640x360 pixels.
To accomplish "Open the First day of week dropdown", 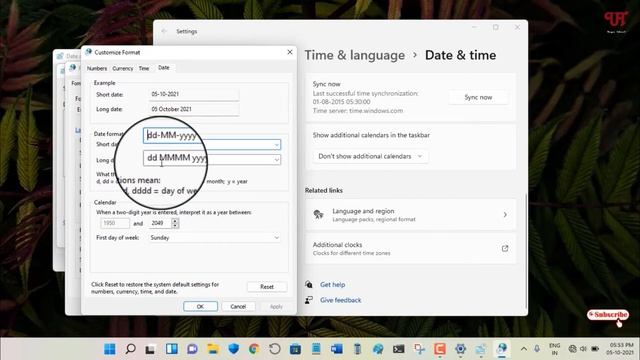I will [x=214, y=238].
